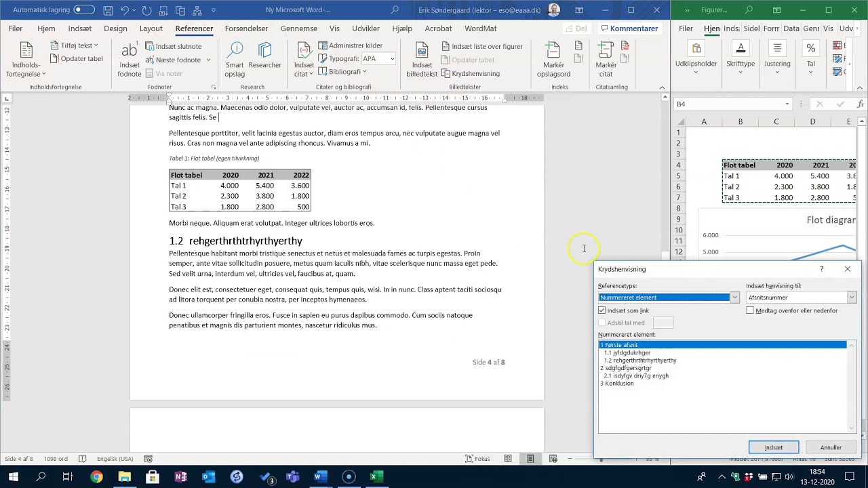Open the WordMat tab

point(480,28)
